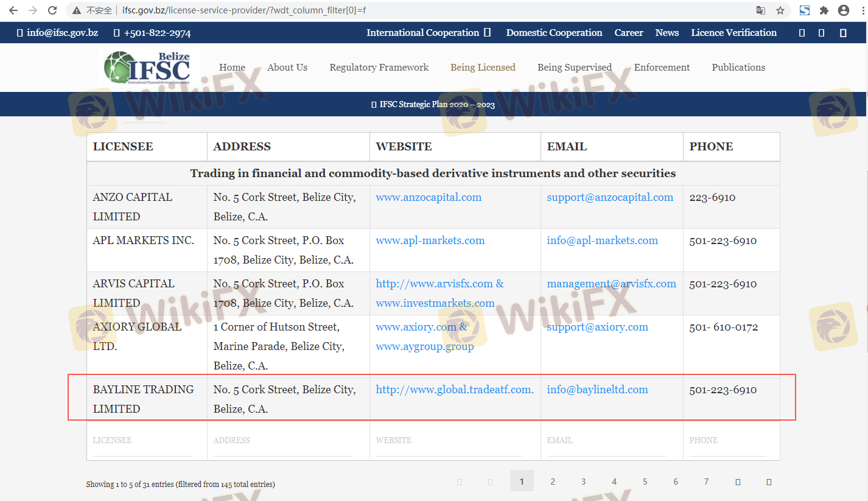Click the browser forward arrow

pos(33,10)
